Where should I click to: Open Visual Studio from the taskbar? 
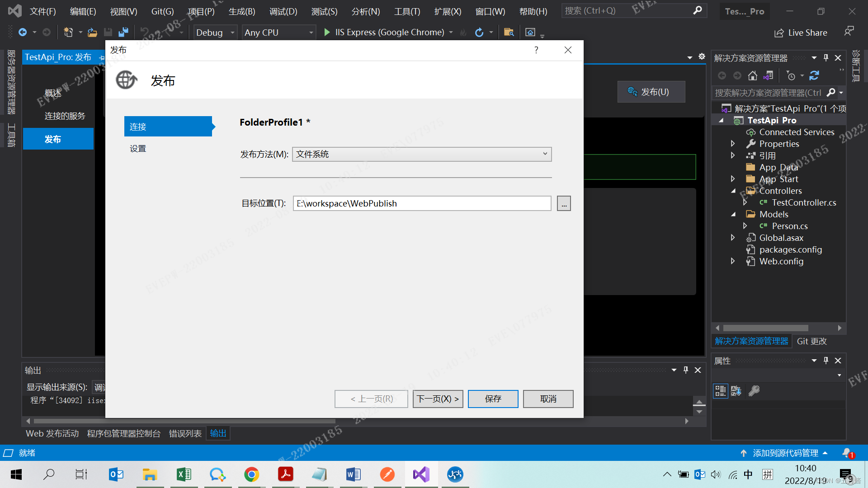[421, 474]
